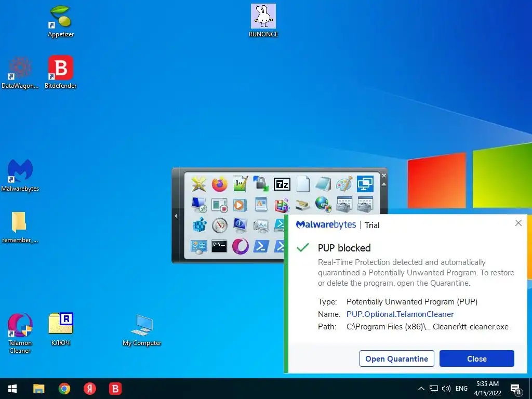Click the launcher panel eject arrow
The width and height of the screenshot is (532, 399).
(x=384, y=184)
